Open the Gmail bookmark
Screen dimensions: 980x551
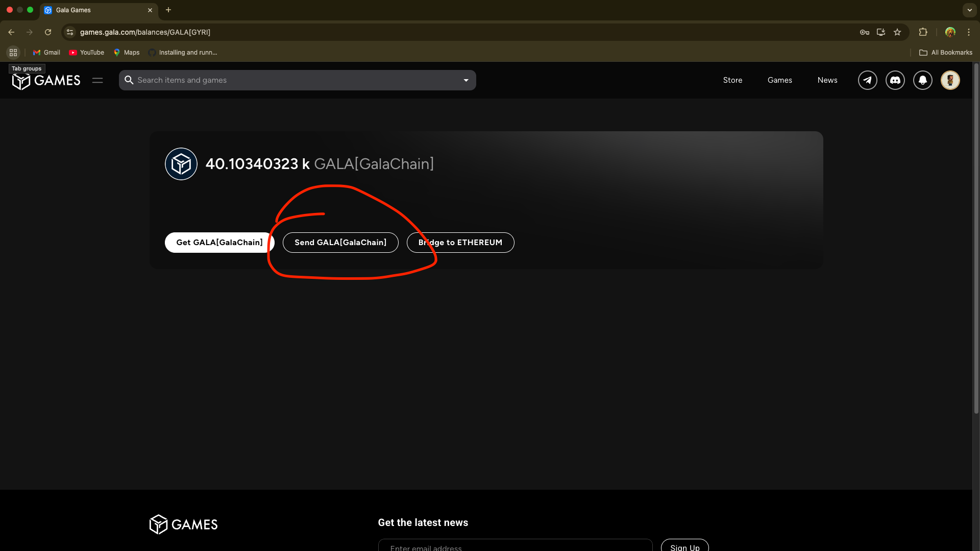pyautogui.click(x=46, y=53)
